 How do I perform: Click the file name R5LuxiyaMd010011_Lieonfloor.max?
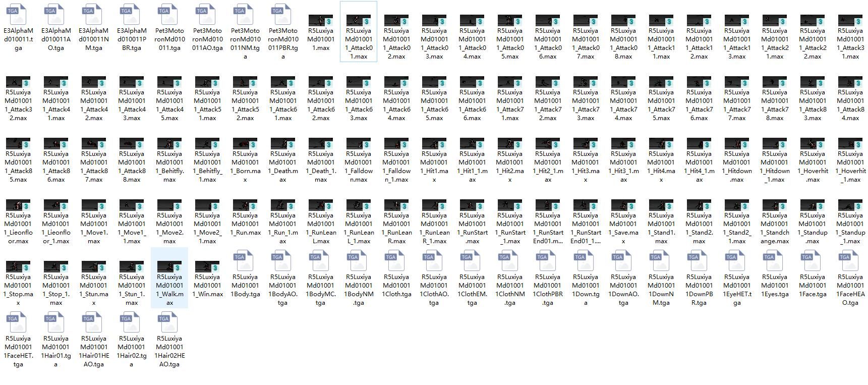coord(18,228)
